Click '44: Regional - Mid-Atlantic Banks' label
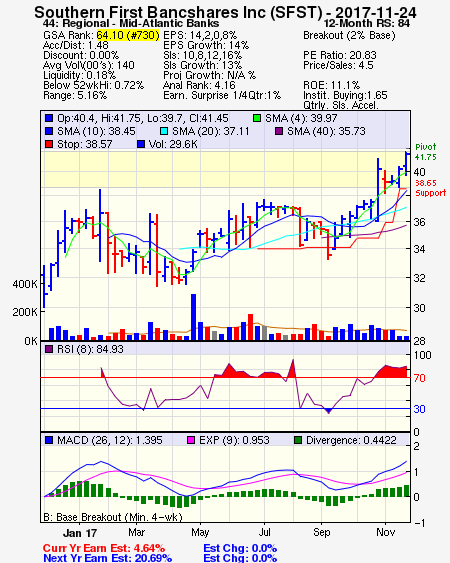Viewport: 450px width, 563px height. (x=131, y=24)
